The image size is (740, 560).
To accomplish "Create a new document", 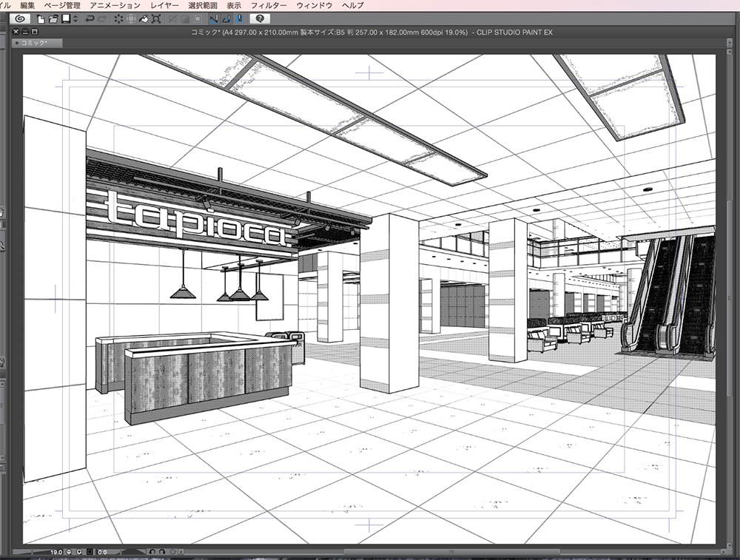I will tap(41, 19).
